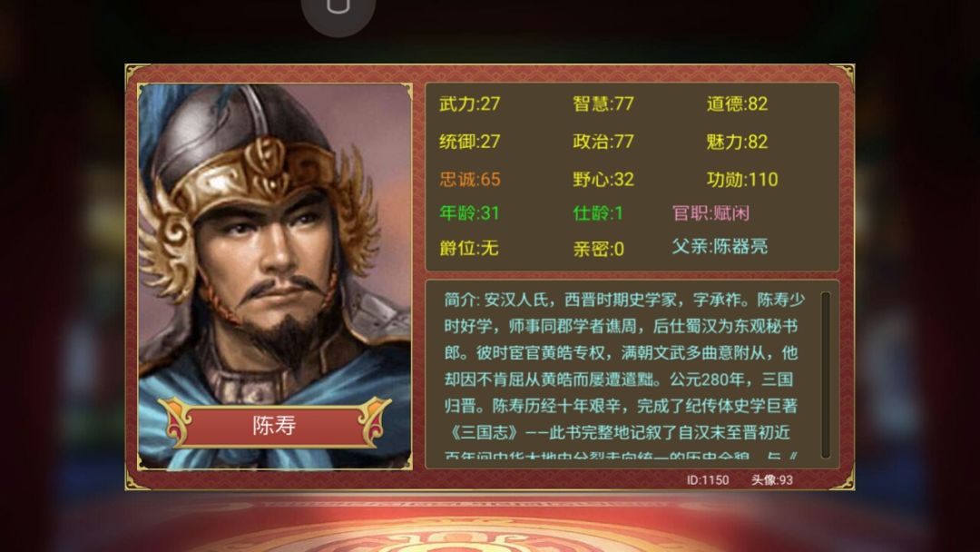Tap the round icon at top edge
This screenshot has height=552, width=980.
click(338, 13)
